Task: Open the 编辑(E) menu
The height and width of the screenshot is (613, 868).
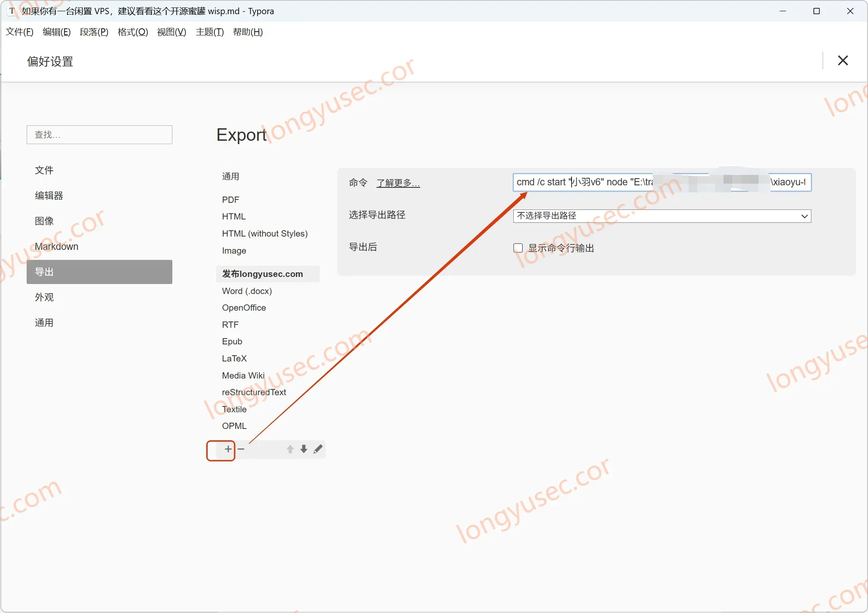Action: click(57, 32)
